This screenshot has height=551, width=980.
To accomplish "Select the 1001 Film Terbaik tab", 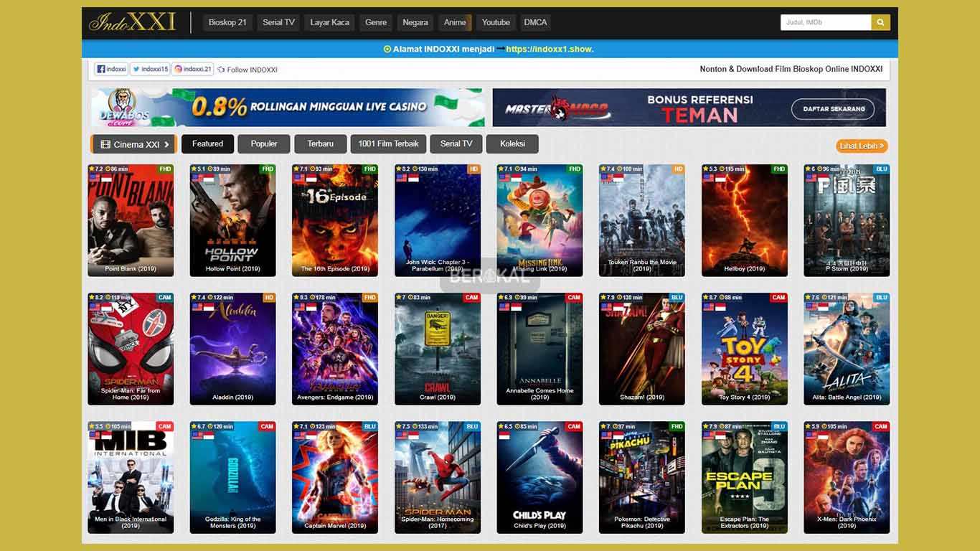I will (x=389, y=143).
